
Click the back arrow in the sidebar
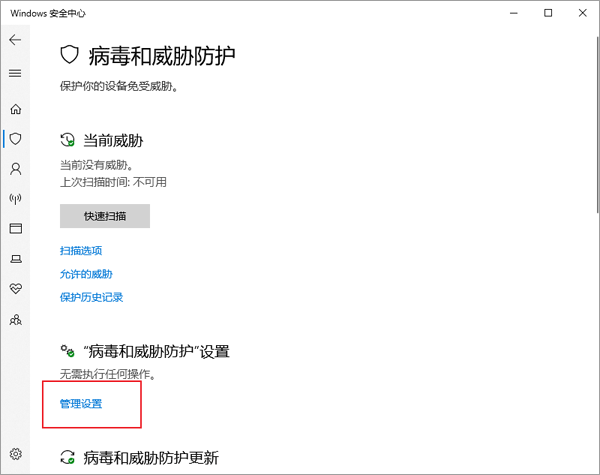point(15,40)
